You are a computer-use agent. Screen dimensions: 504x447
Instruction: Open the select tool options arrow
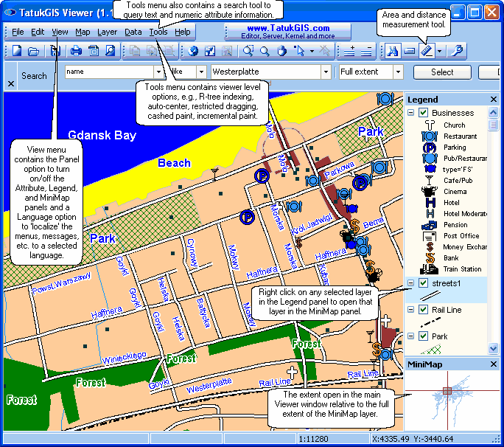coord(312,51)
